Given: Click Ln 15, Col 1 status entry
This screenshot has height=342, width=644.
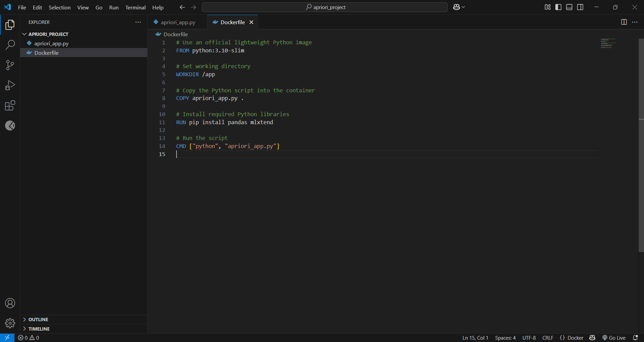Looking at the screenshot, I should 475,338.
